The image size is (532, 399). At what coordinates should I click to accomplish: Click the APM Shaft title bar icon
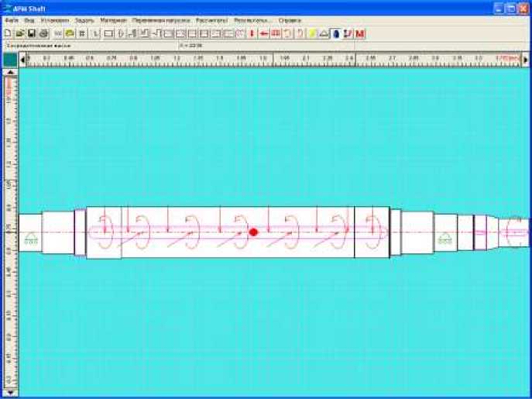[x=6, y=9]
